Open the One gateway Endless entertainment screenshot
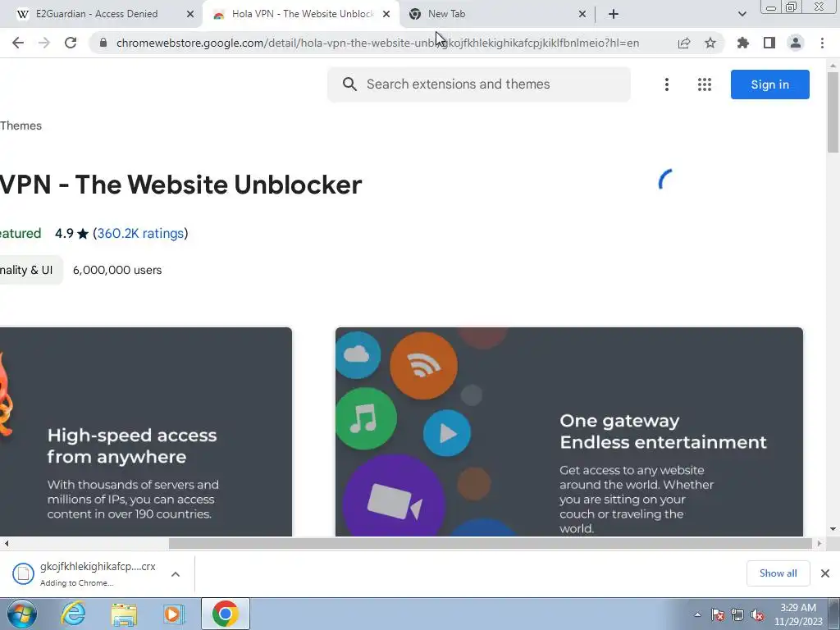Screen dimensions: 840x630 pos(569,431)
